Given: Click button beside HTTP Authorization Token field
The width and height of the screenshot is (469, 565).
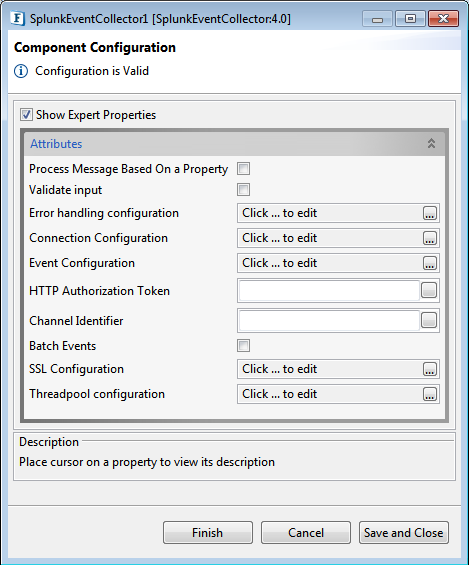Looking at the screenshot, I should click(x=429, y=290).
